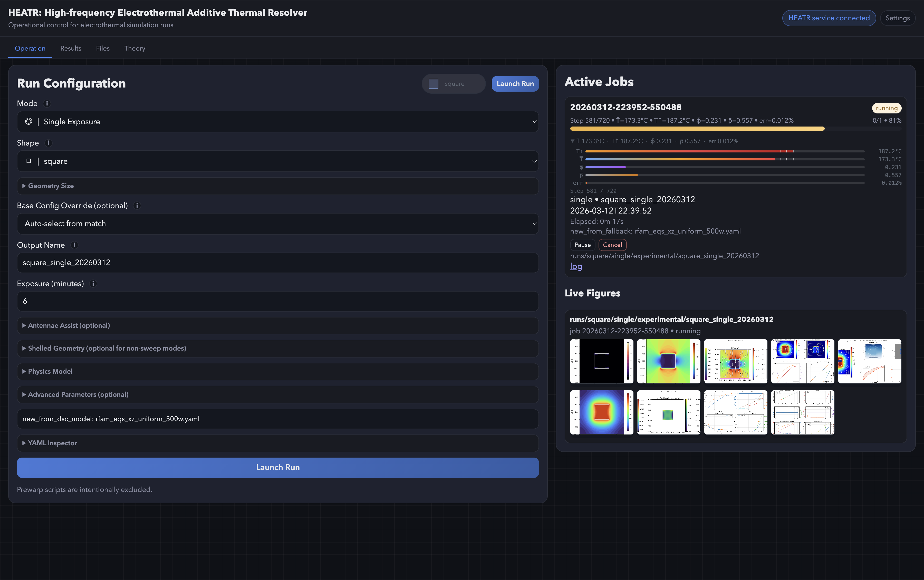
Task: Click the Exposure (minutes) info icon
Action: 93,284
